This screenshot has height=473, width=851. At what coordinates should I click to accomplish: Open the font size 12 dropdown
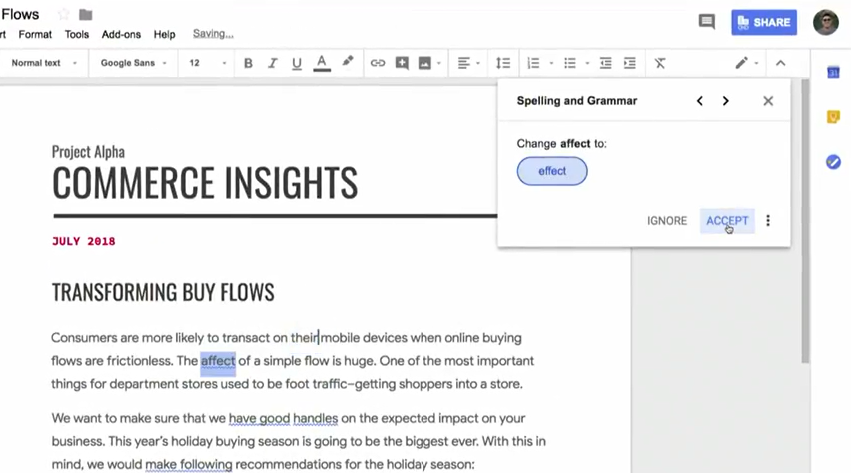coord(208,63)
